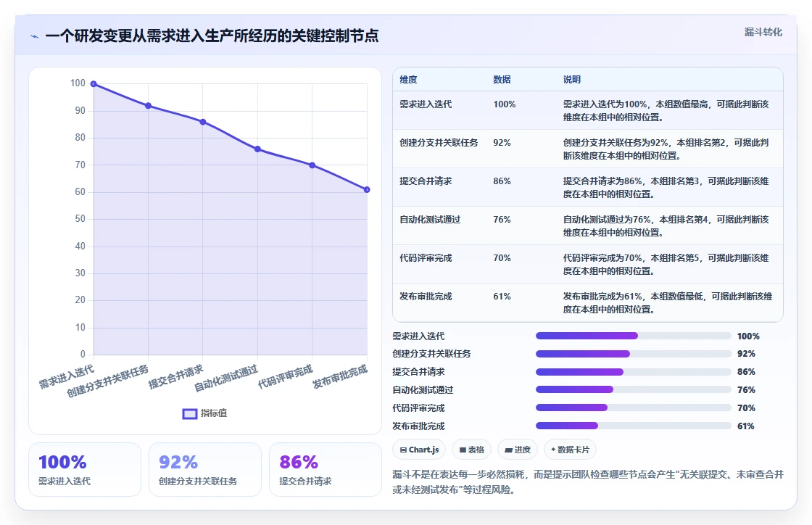
Task: Click the 发布审批完成 x-axis label
Action: [x=340, y=376]
